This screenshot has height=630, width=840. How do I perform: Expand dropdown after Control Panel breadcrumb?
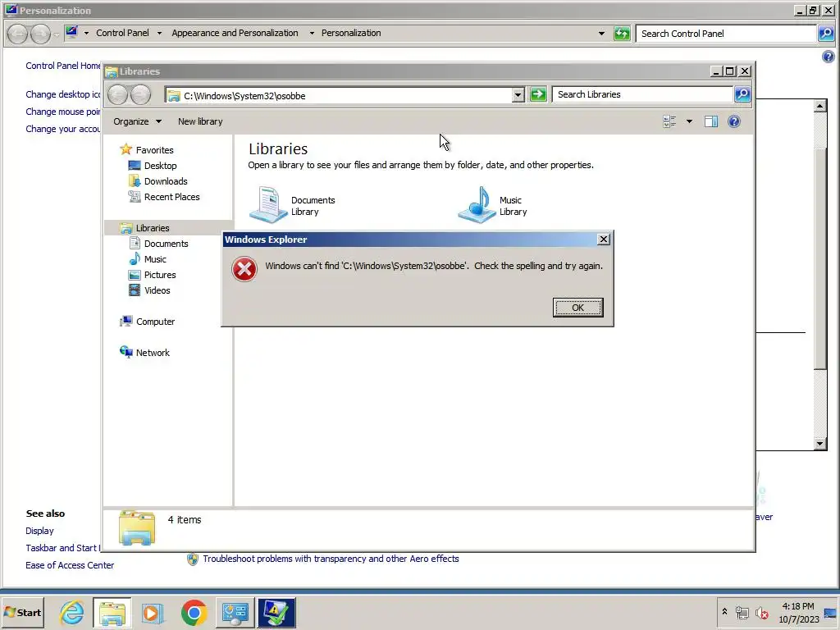159,33
